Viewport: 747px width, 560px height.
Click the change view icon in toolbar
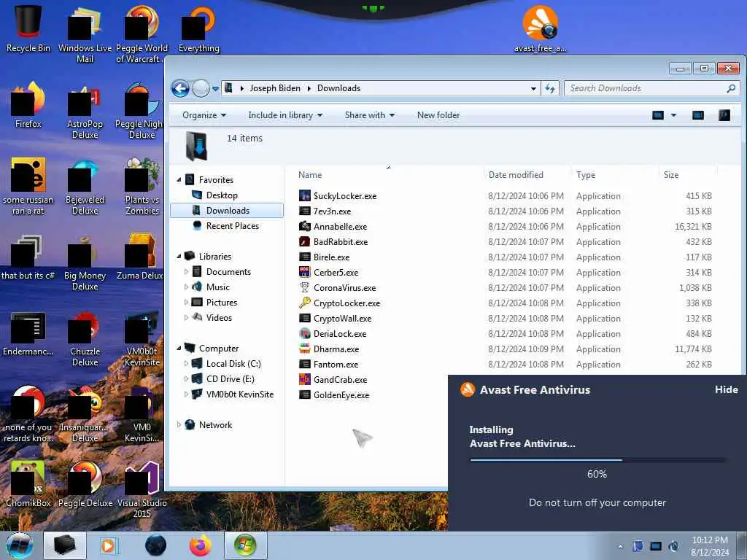[x=658, y=115]
